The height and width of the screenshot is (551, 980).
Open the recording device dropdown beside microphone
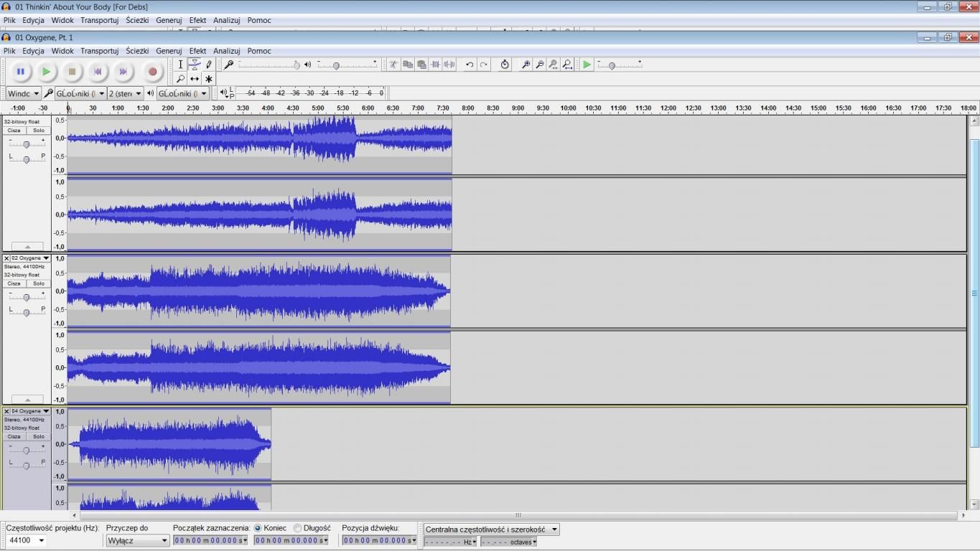[x=80, y=93]
